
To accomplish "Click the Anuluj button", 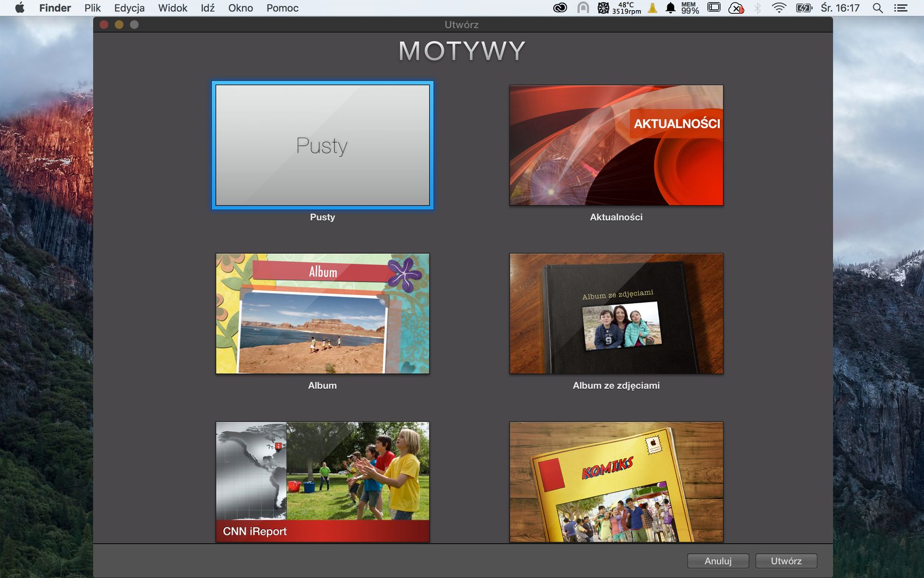I will tap(718, 561).
